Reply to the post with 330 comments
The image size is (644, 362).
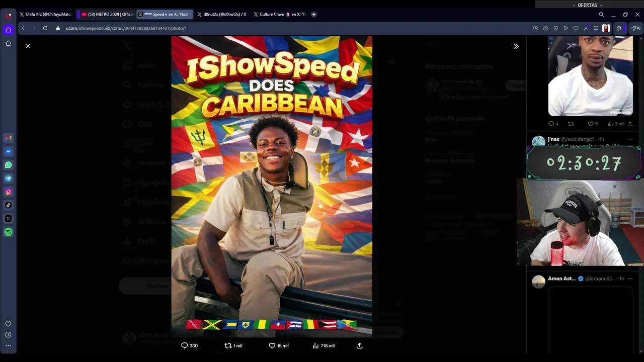click(x=189, y=345)
